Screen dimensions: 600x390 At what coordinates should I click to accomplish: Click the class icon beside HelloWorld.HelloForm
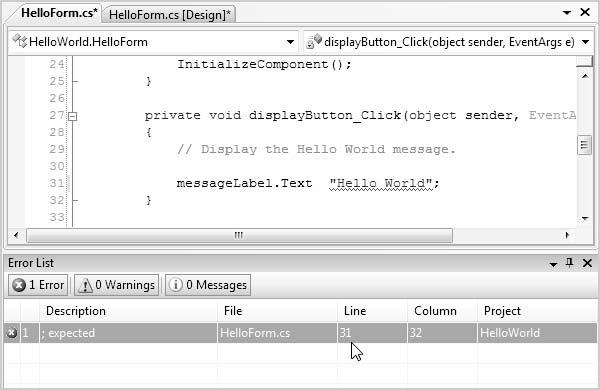[20, 41]
